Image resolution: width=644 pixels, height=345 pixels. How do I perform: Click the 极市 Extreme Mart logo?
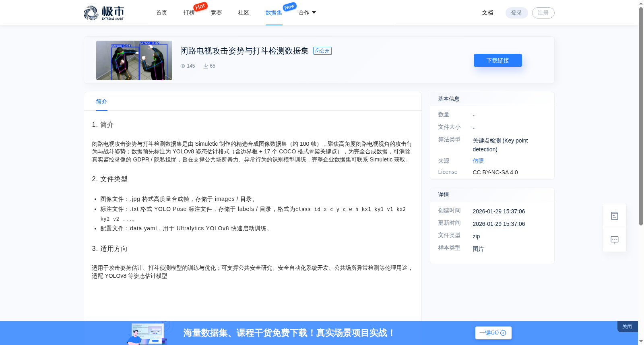(104, 13)
